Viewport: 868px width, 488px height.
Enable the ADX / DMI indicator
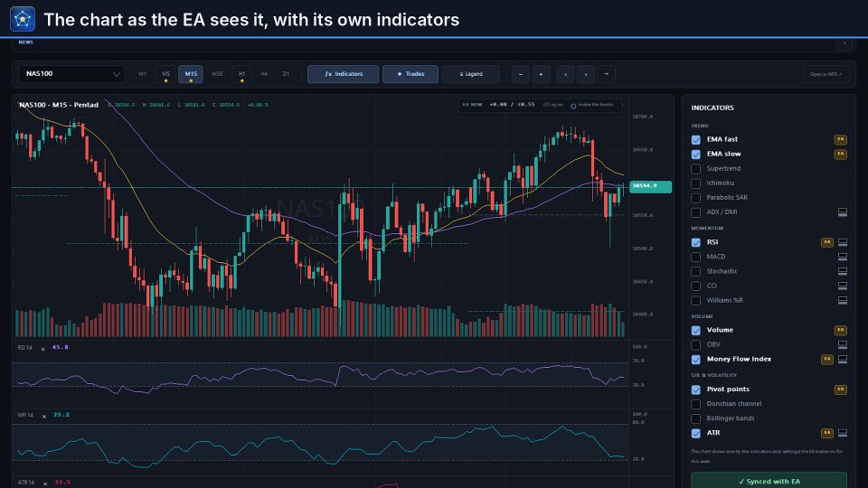tap(696, 212)
